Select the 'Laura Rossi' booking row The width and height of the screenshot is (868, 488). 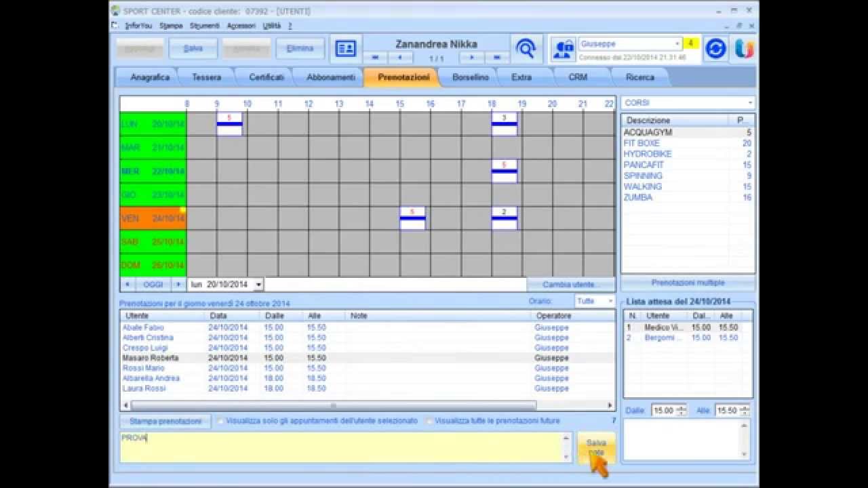(x=368, y=388)
